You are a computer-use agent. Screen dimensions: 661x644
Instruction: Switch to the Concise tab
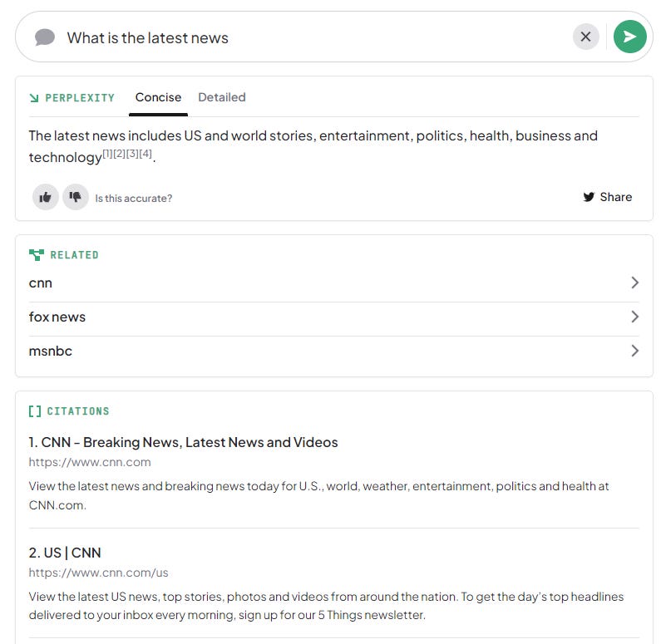pos(158,97)
